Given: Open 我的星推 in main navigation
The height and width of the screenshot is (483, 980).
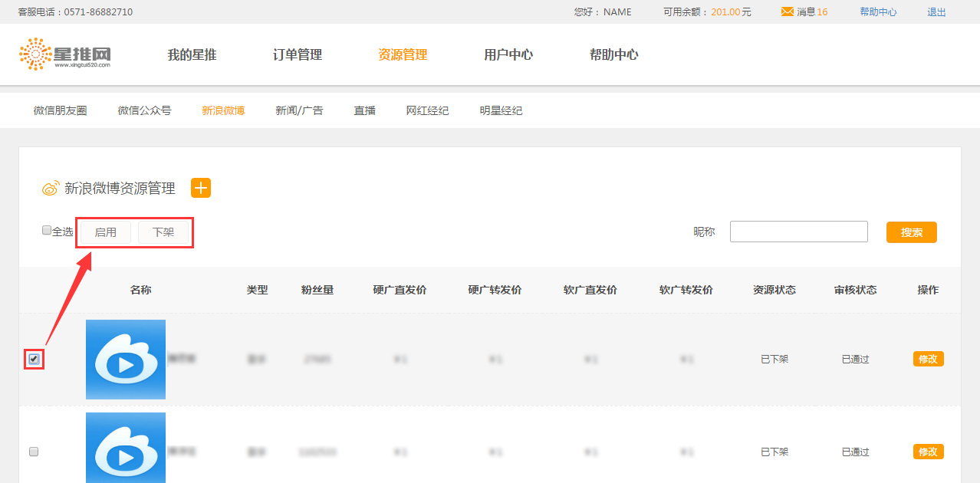Looking at the screenshot, I should point(192,54).
